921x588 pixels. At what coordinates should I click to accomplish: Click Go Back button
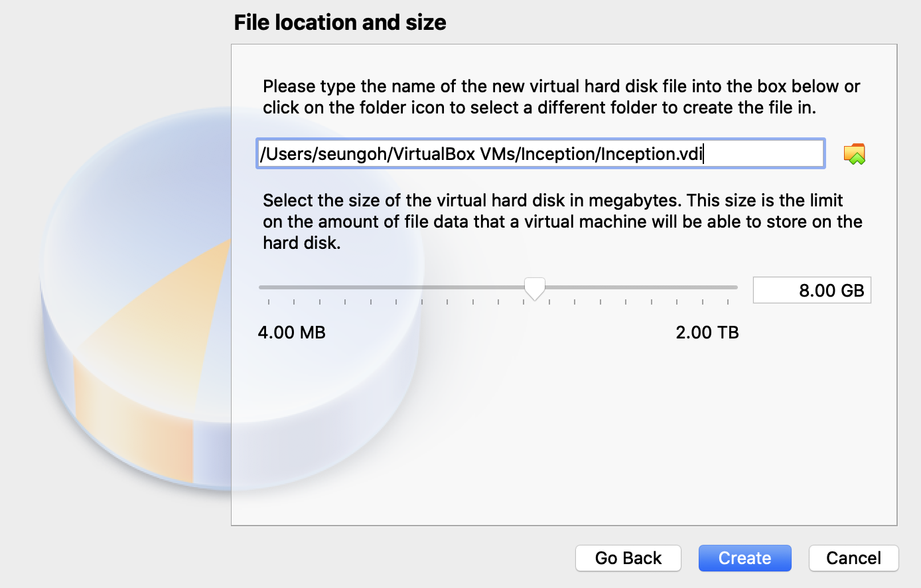pos(628,558)
